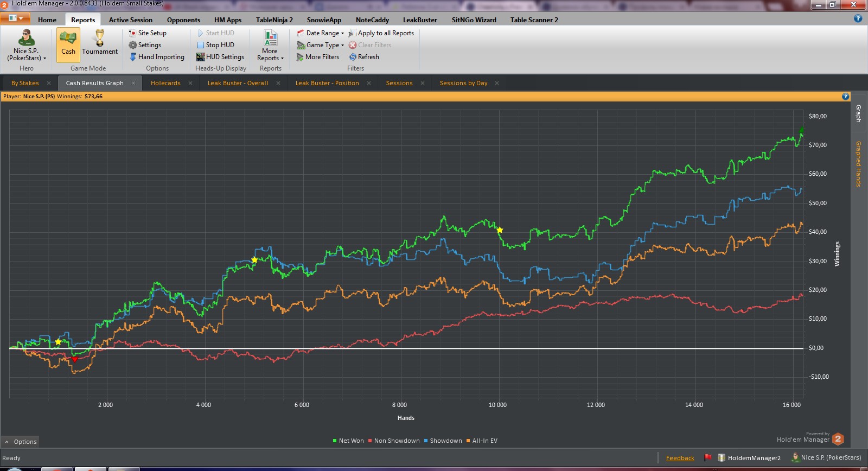
Task: Open the Settings gear option
Action: [145, 45]
